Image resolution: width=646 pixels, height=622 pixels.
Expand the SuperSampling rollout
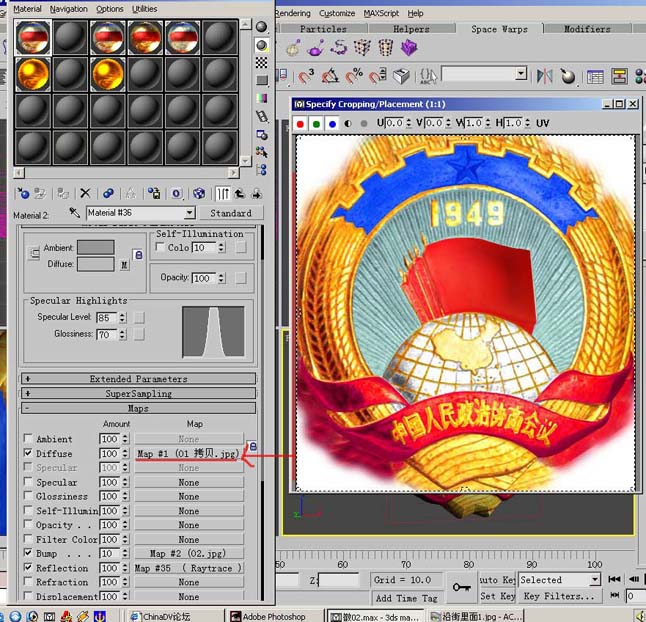138,393
